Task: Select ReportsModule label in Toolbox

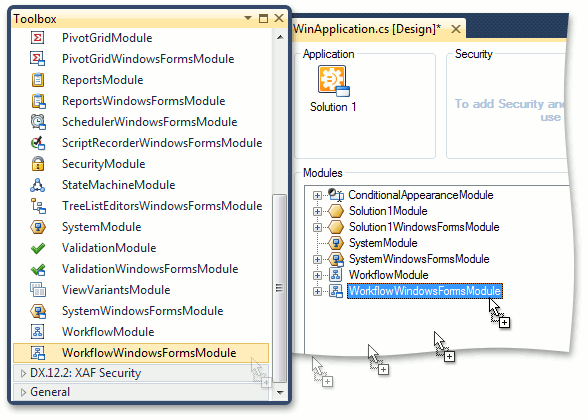Action: pos(103,80)
